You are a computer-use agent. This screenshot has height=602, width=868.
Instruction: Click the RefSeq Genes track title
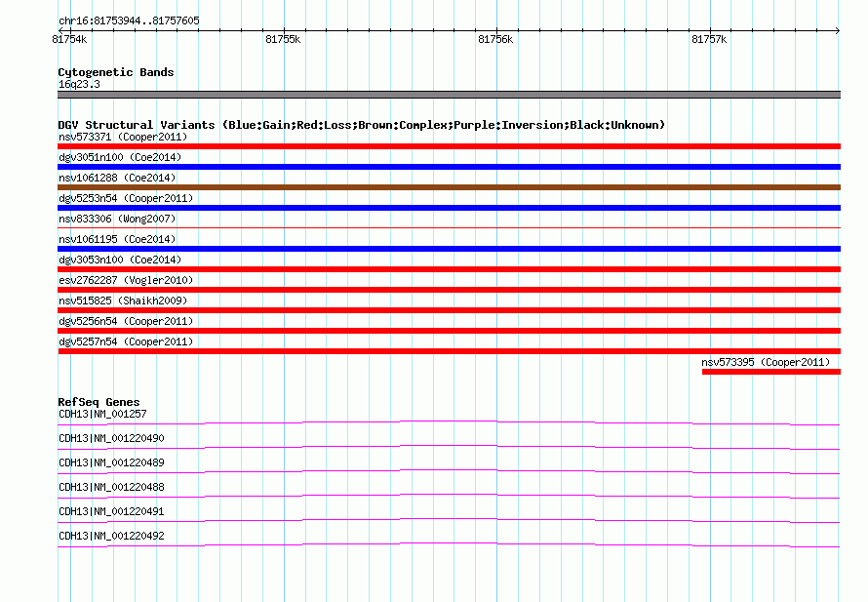tap(99, 402)
